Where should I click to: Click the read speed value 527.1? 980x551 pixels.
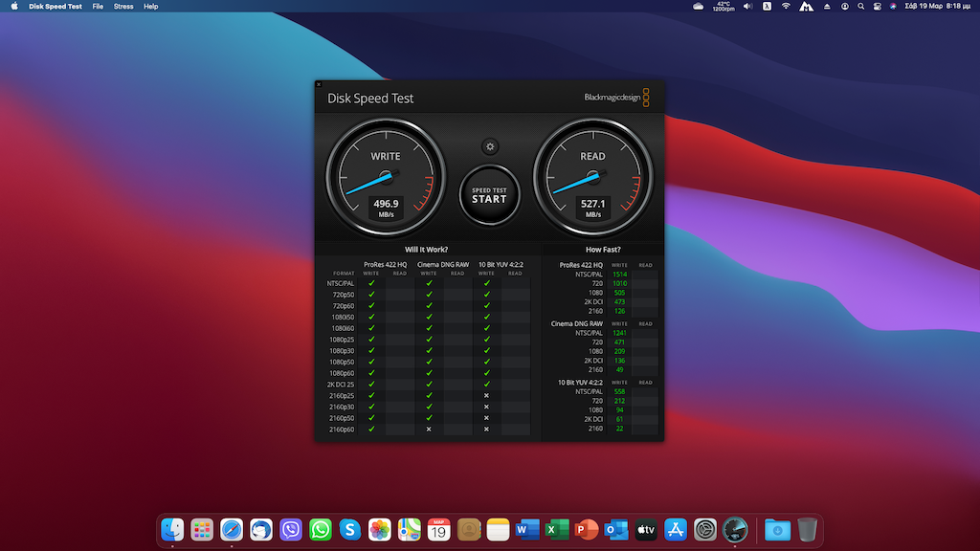tap(592, 204)
